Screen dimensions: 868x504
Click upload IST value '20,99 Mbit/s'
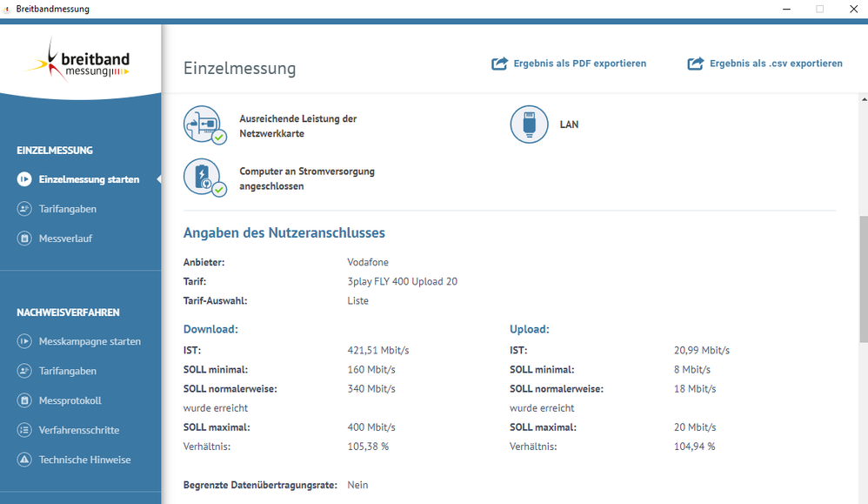[x=702, y=350]
